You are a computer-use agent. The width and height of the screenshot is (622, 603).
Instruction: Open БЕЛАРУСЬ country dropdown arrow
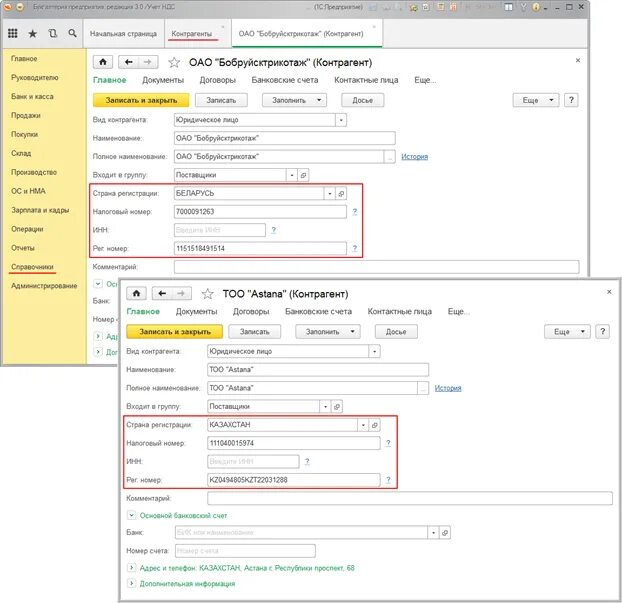329,194
